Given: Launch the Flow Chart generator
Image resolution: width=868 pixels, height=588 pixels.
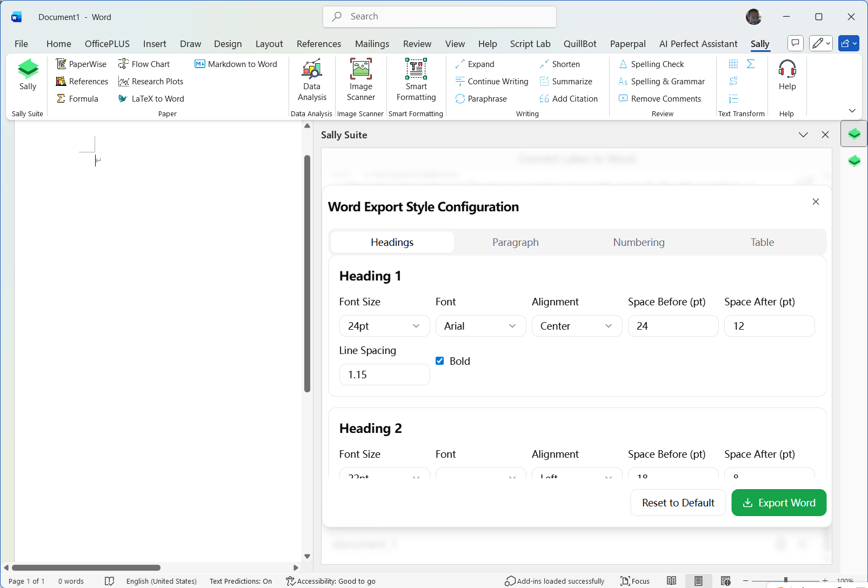Looking at the screenshot, I should (x=144, y=64).
